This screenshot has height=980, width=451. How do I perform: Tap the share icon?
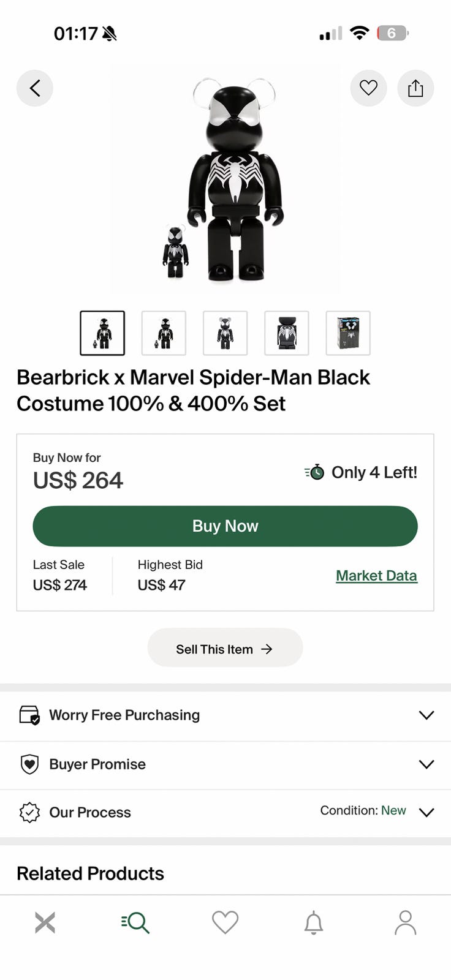415,88
